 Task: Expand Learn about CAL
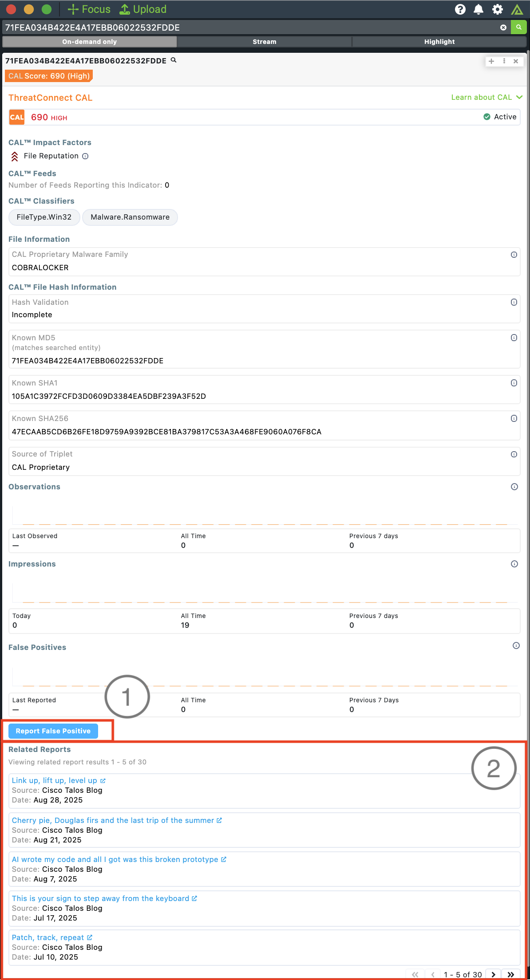pos(486,97)
